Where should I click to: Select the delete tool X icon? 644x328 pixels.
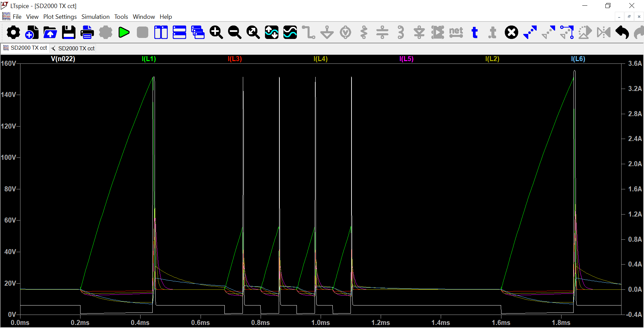[512, 33]
